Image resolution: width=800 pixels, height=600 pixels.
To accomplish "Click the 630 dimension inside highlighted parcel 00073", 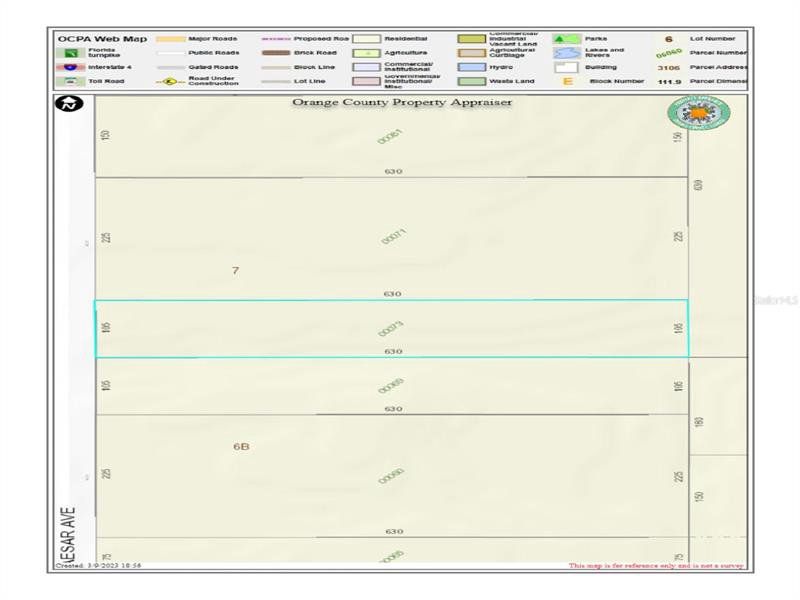I will pyautogui.click(x=393, y=352).
